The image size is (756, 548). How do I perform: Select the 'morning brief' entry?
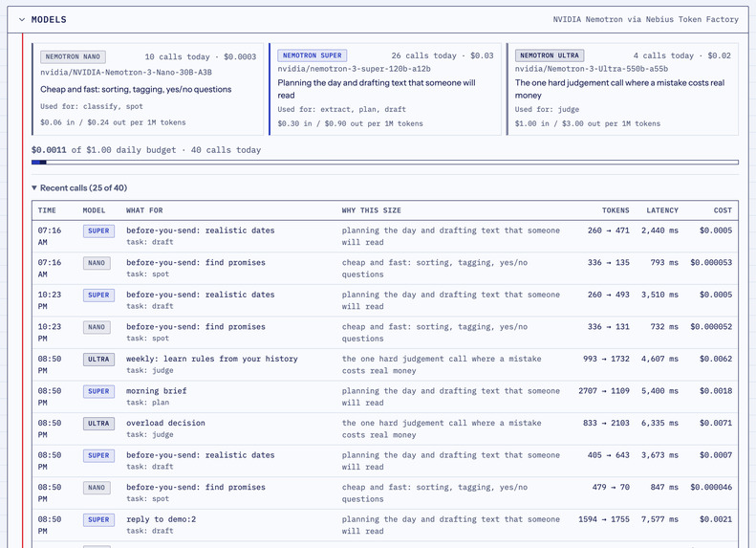(x=156, y=391)
